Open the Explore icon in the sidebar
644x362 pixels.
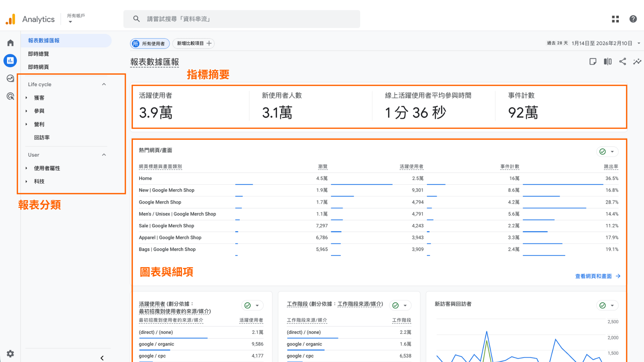tap(10, 78)
